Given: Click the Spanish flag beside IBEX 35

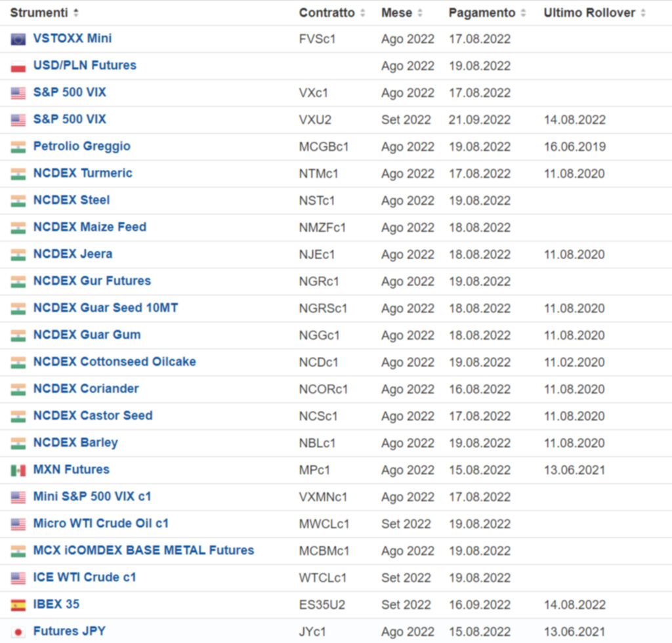Looking at the screenshot, I should tap(18, 604).
